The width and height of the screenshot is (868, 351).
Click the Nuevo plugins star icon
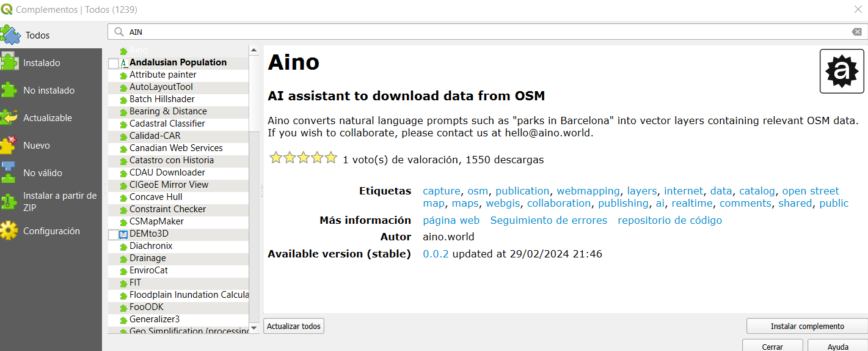[9, 145]
